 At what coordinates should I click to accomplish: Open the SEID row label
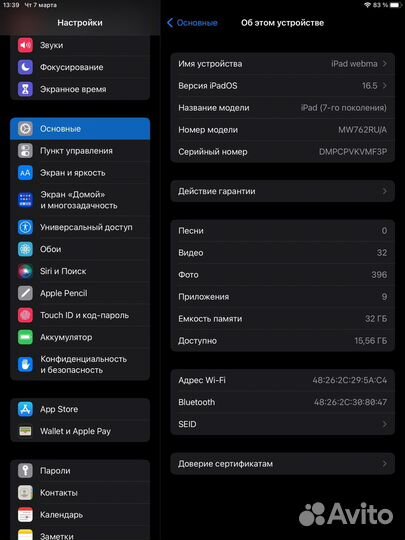187,424
